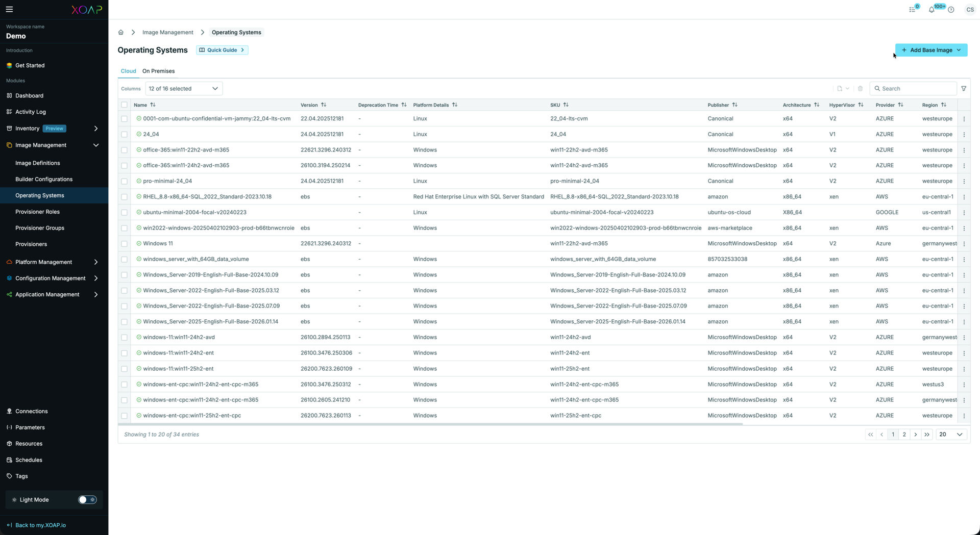
Task: Open the task list icon in header
Action: (912, 10)
